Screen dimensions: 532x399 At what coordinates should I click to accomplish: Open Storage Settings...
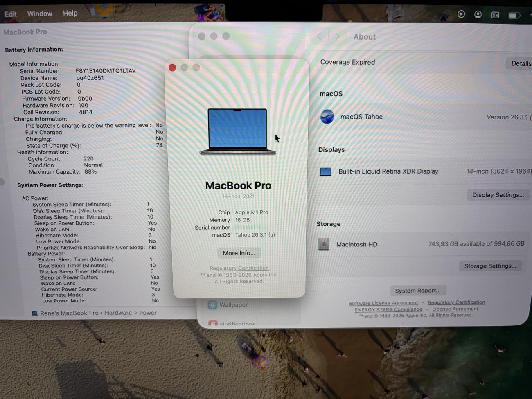click(x=490, y=266)
